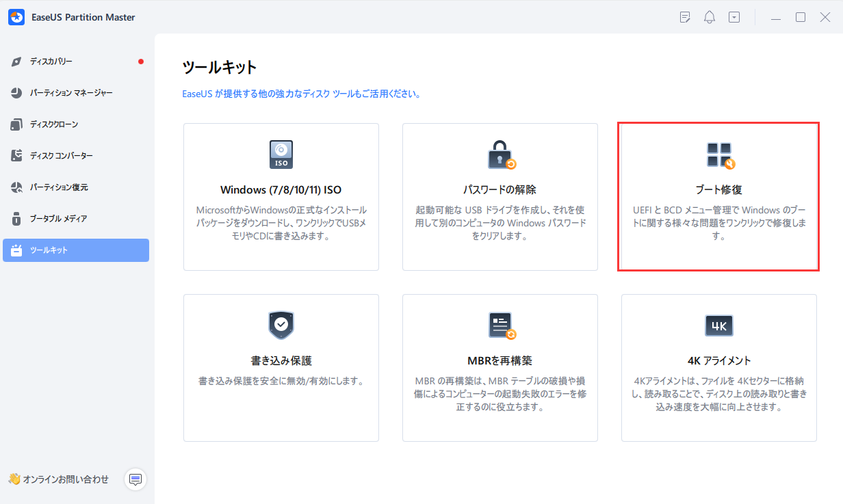
Task: Switch to パーティション マネージャー
Action: point(71,93)
